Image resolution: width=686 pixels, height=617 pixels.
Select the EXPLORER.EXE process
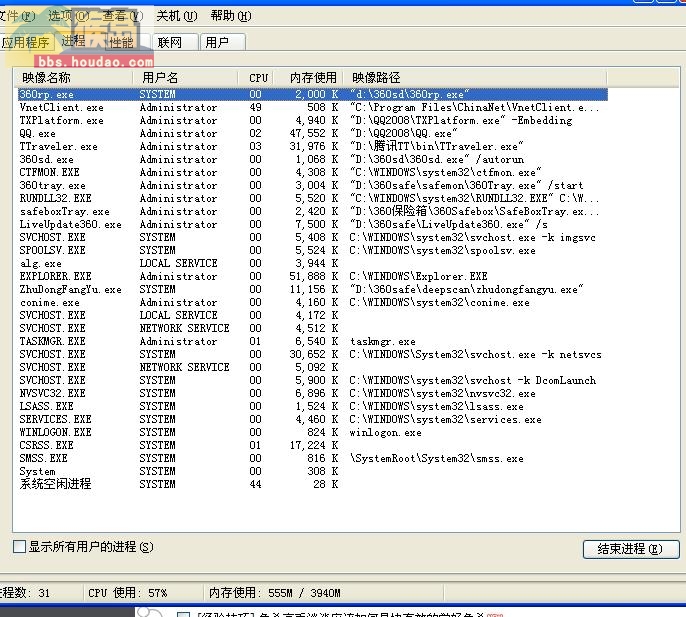tap(312, 276)
